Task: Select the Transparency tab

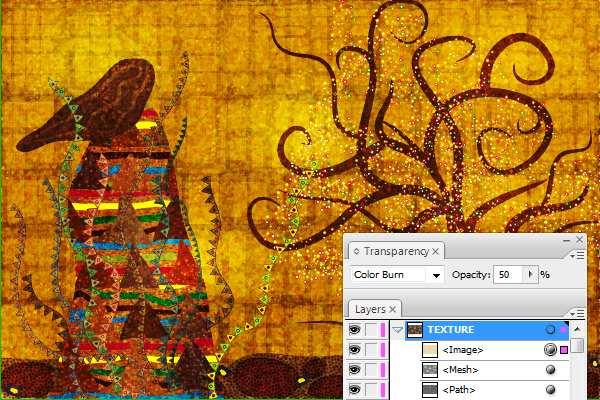Action: pos(396,251)
